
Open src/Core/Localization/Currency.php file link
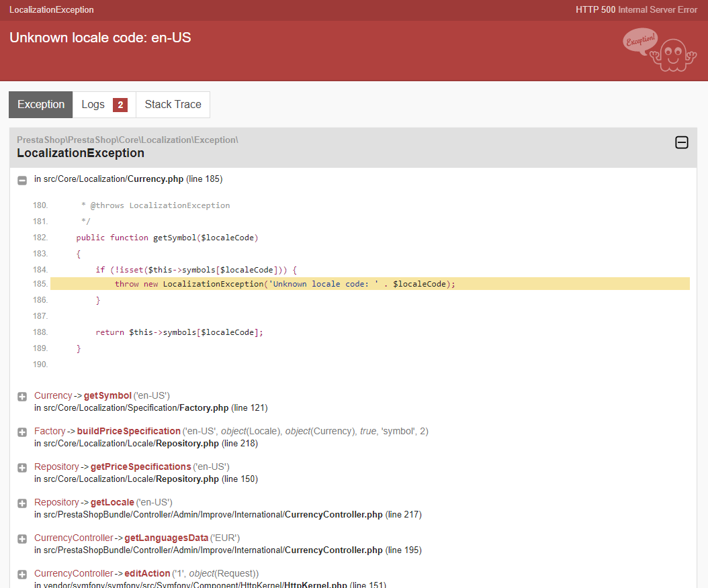[128, 179]
